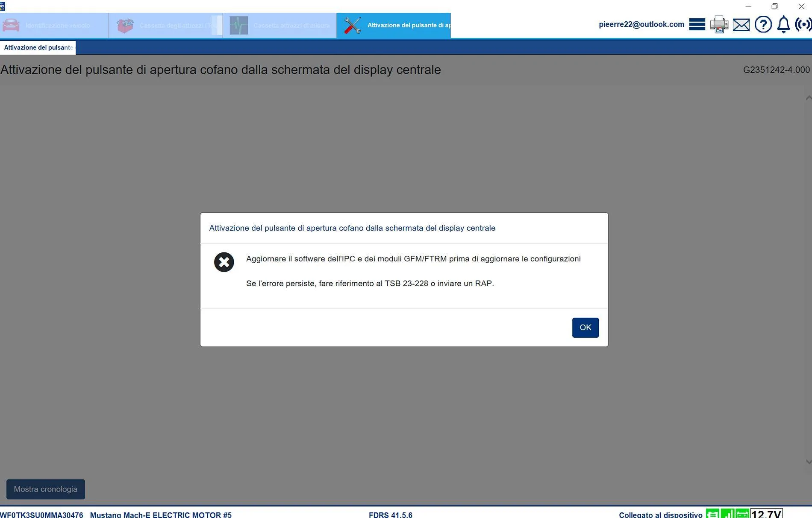Click the toolbox icon

coord(125,26)
